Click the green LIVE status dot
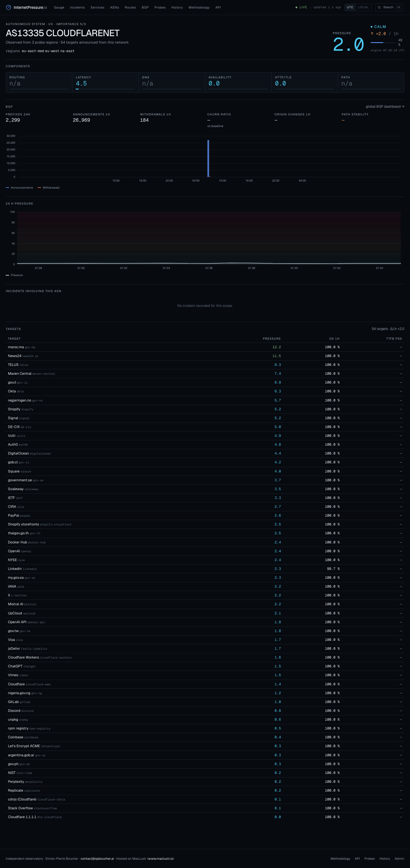 (296, 7)
